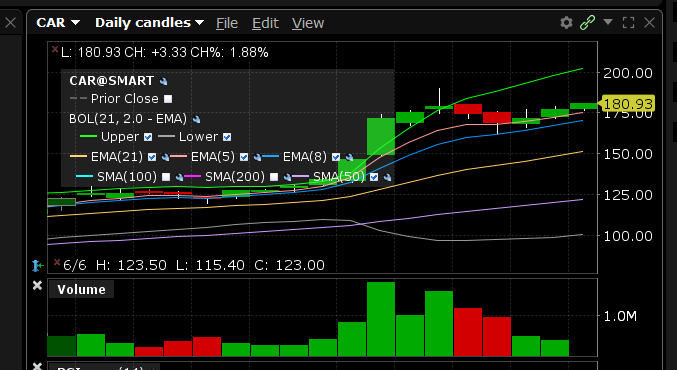Click wrench icon next to EMA(21)

click(x=165, y=157)
